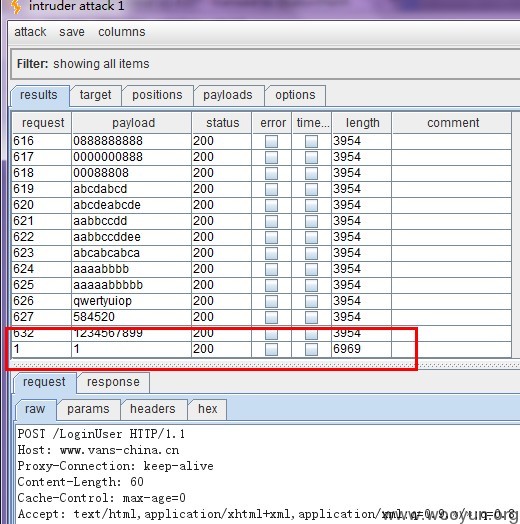Toggle error checkbox for payload 584520
The width and height of the screenshot is (520, 524).
tap(271, 318)
